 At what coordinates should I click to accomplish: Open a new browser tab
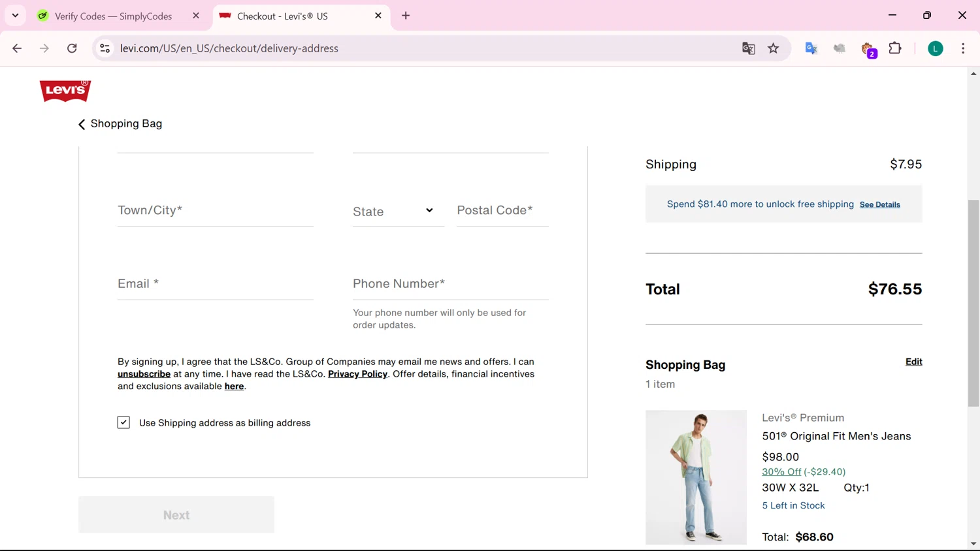tap(406, 16)
